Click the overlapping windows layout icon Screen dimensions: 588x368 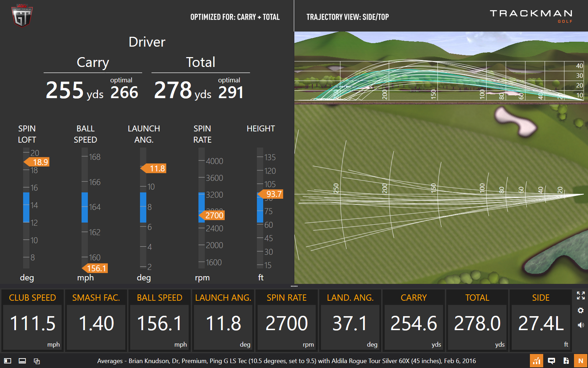click(x=37, y=361)
